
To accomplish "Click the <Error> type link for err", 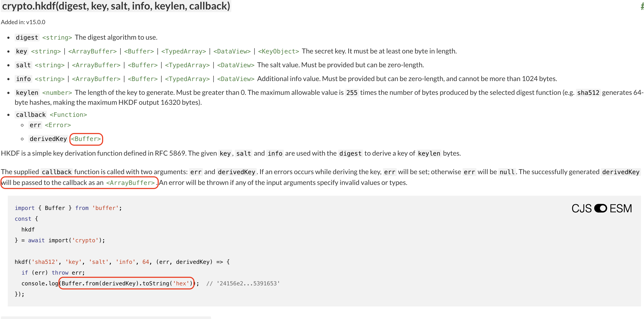I will [58, 125].
